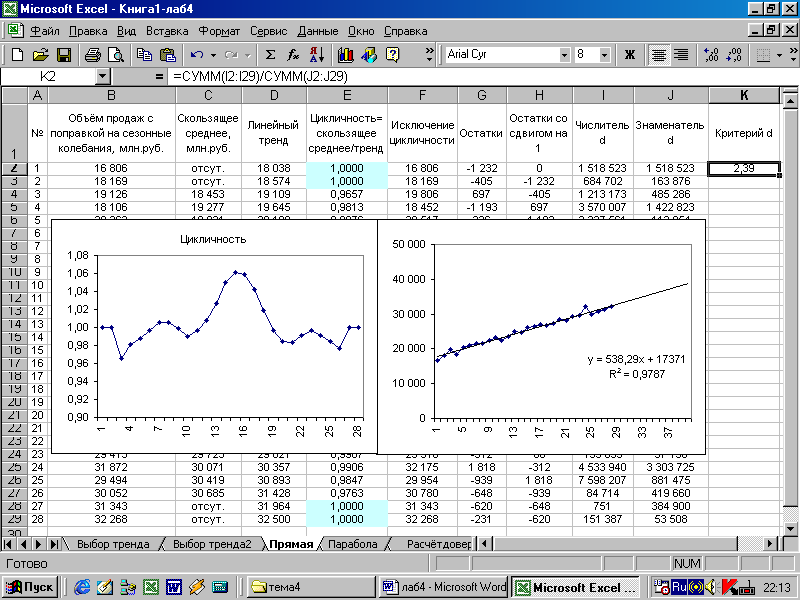Launch Word from the quick launch icon
This screenshot has width=800, height=600.
173,587
